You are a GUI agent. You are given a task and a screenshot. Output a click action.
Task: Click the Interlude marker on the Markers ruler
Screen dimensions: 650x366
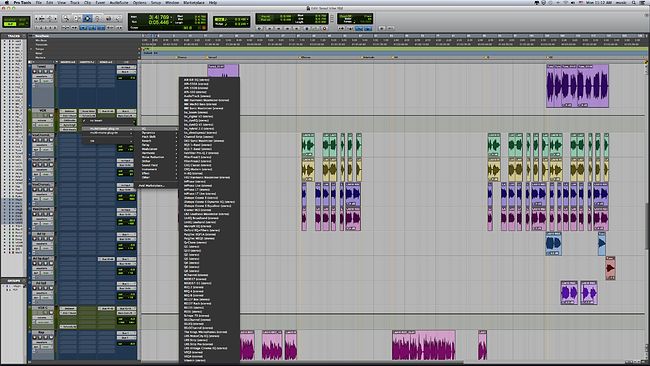(368, 57)
